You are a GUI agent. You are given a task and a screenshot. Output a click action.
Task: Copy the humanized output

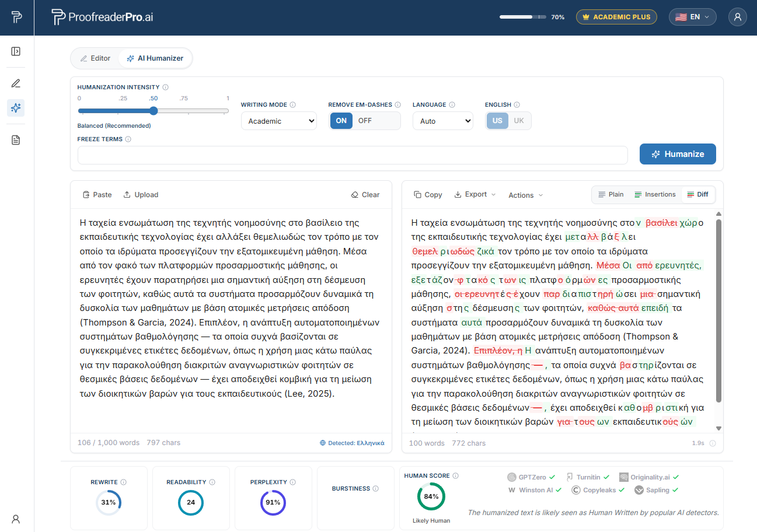tap(428, 195)
